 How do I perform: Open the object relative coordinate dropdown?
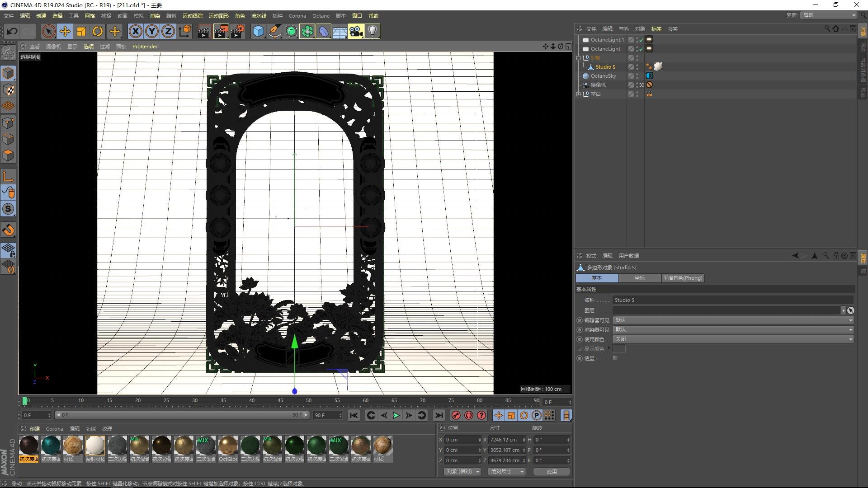pos(462,471)
